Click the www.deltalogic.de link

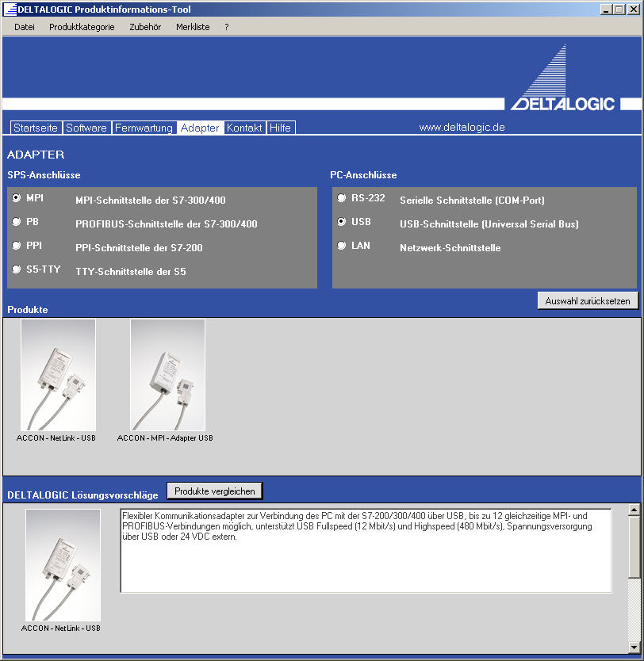click(x=462, y=128)
